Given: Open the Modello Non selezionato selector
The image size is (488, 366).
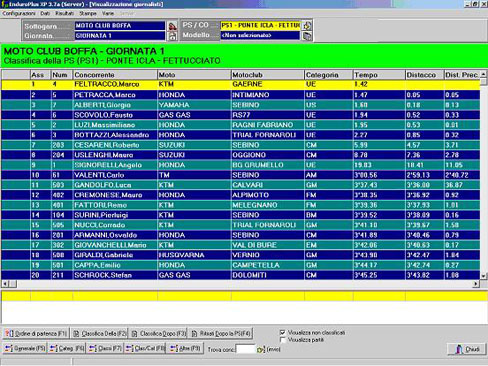Looking at the screenshot, I should (x=260, y=35).
